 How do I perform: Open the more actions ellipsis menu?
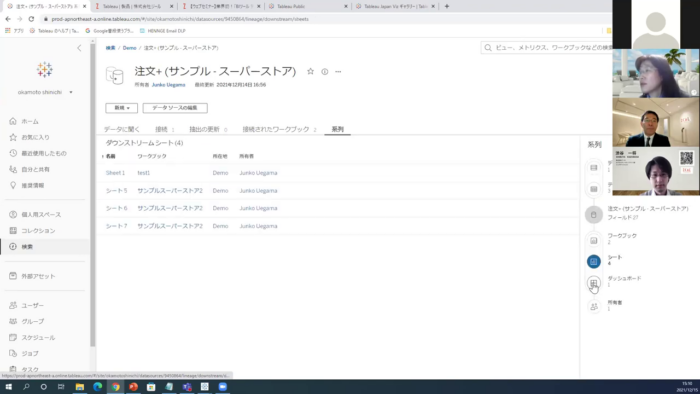338,71
